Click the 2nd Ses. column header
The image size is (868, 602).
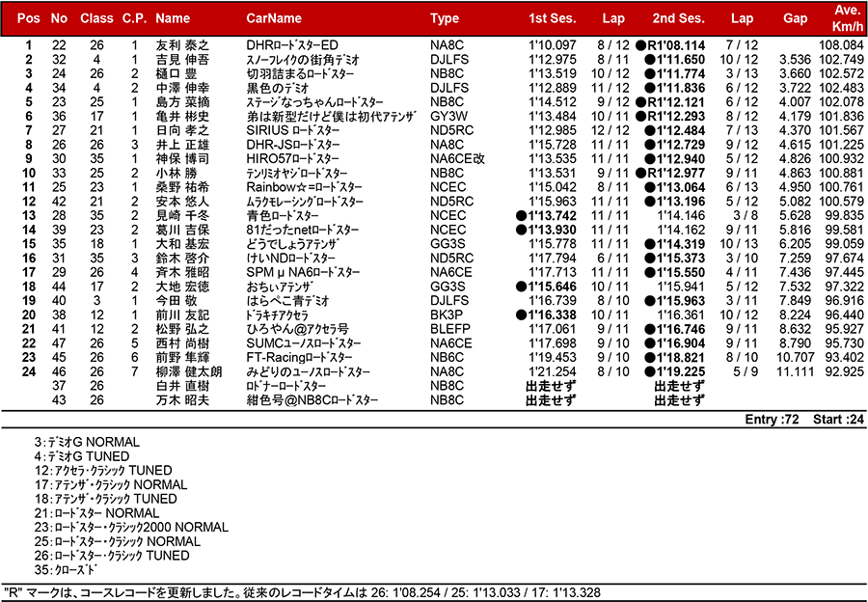pos(679,18)
